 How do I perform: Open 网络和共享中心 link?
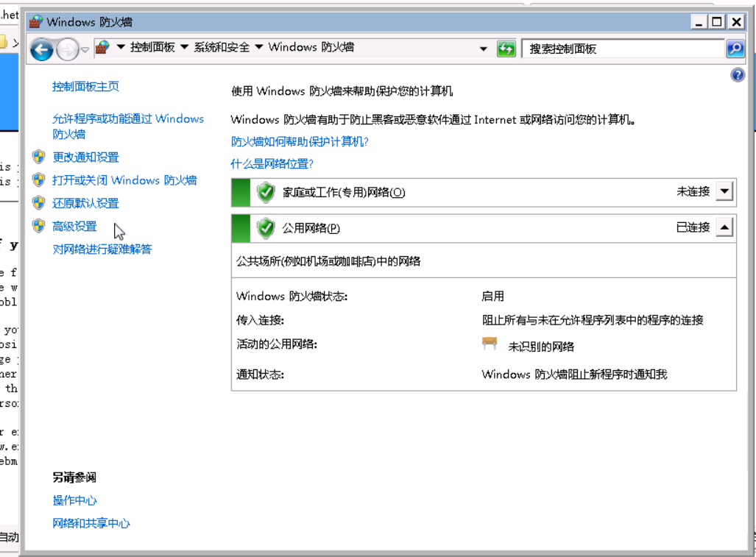click(91, 523)
